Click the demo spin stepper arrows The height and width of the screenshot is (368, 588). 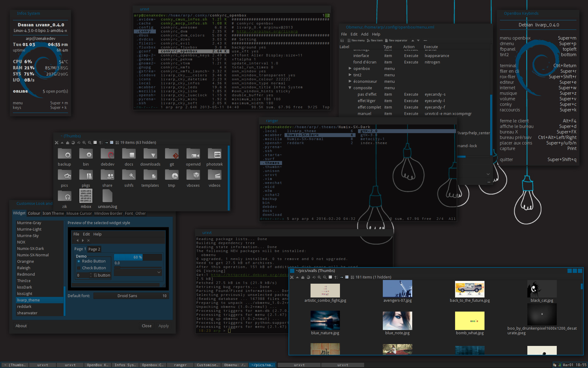[x=91, y=275]
